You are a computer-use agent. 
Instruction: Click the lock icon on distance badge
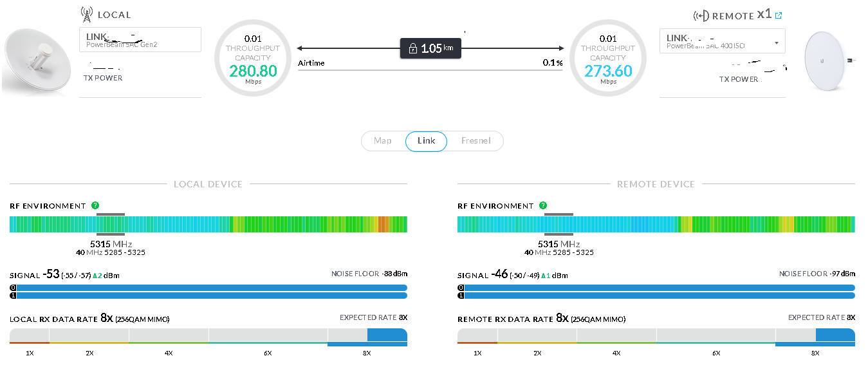pyautogui.click(x=412, y=48)
